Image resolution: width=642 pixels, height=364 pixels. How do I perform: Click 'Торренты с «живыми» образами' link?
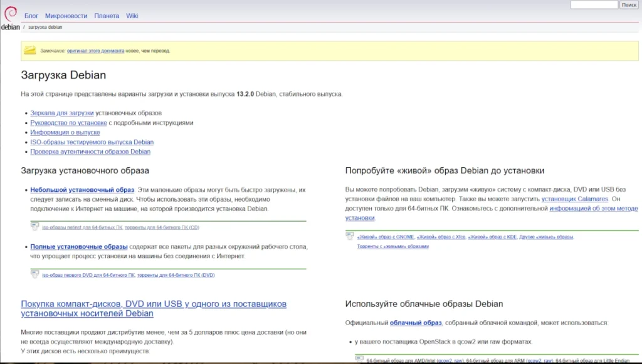tap(392, 247)
